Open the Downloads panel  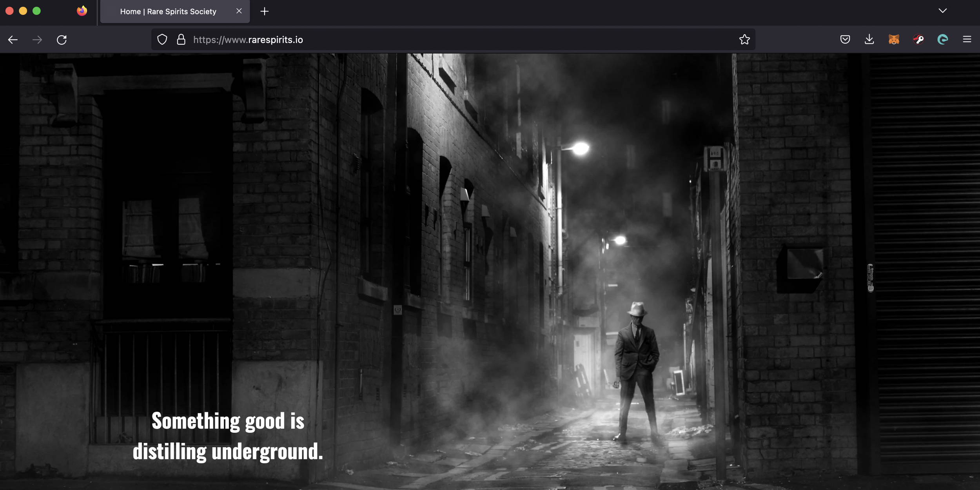[x=869, y=40]
